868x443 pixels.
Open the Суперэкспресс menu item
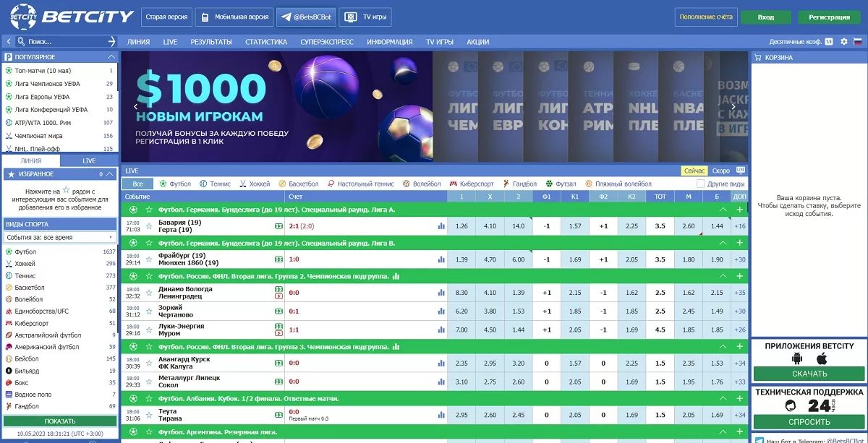pyautogui.click(x=321, y=42)
